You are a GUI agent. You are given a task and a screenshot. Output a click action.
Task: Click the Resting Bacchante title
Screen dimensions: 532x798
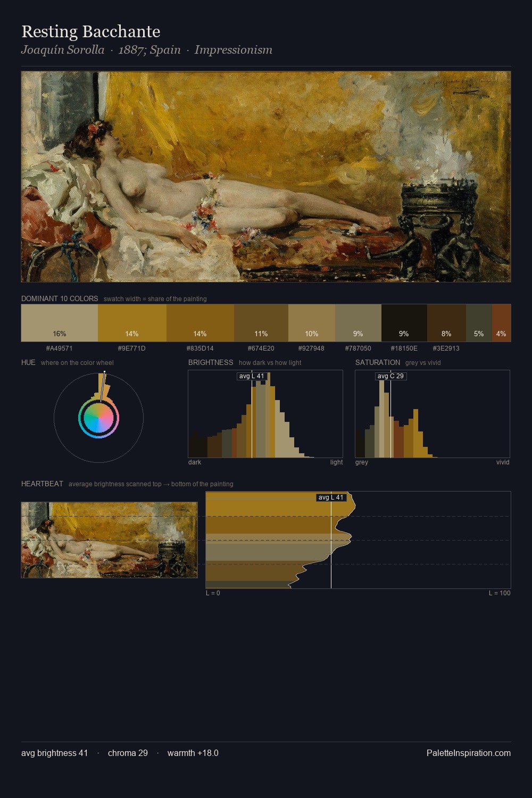click(90, 32)
